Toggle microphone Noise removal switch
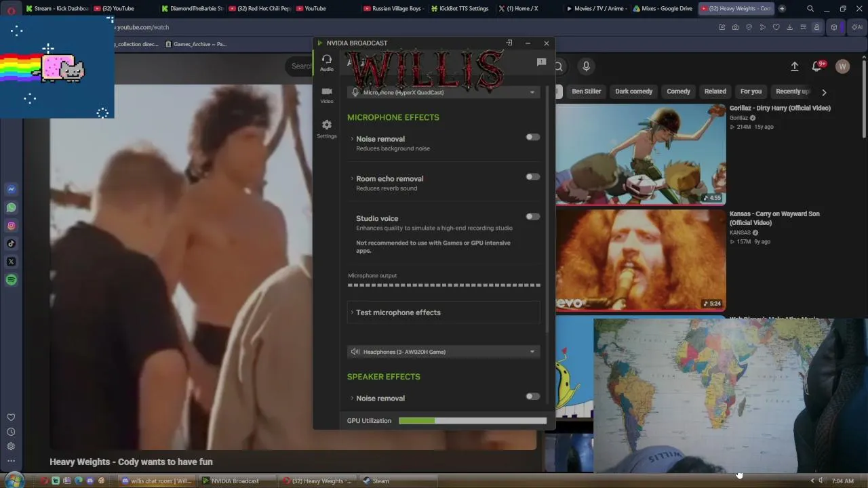Image resolution: width=868 pixels, height=488 pixels. (x=533, y=137)
